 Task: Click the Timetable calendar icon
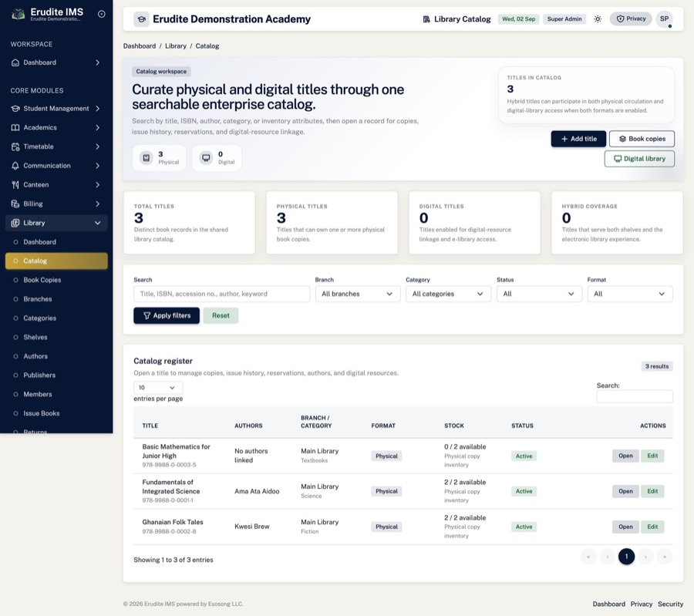(15, 146)
